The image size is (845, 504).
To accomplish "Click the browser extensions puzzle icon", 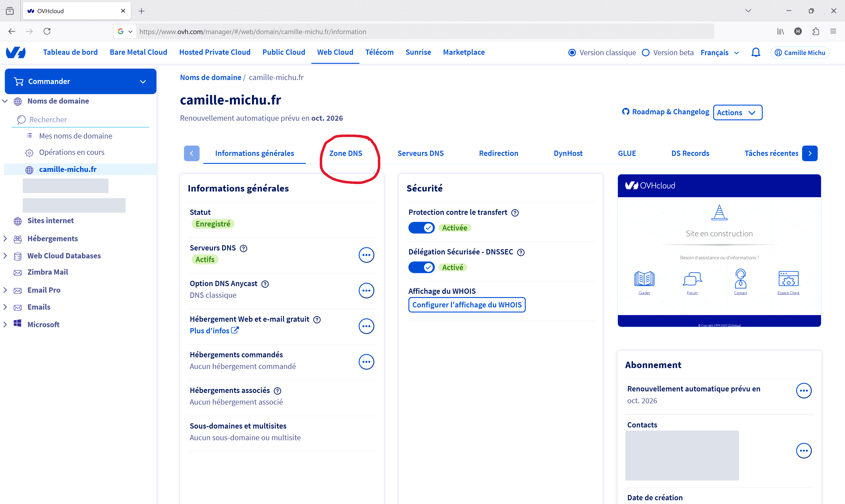I will pos(816,31).
